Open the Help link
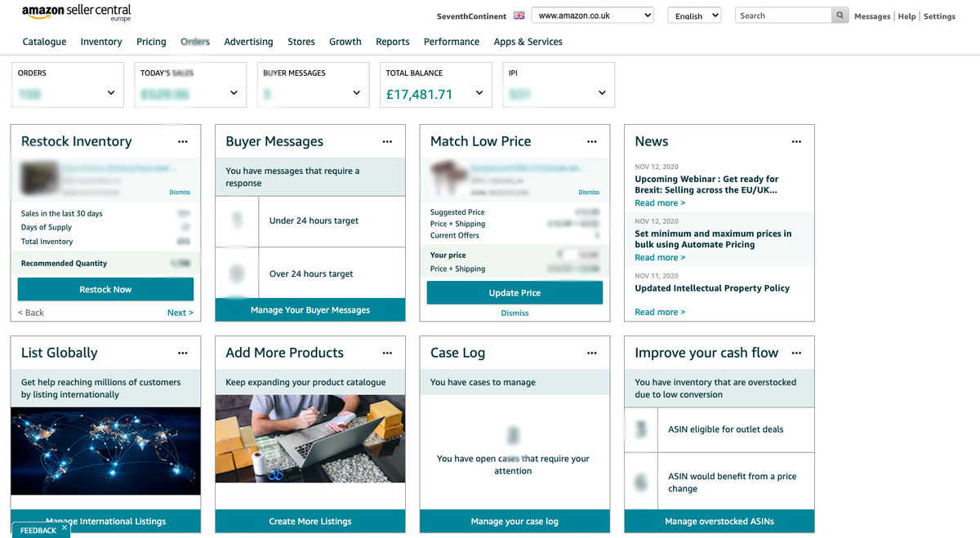This screenshot has height=538, width=980. [x=906, y=16]
